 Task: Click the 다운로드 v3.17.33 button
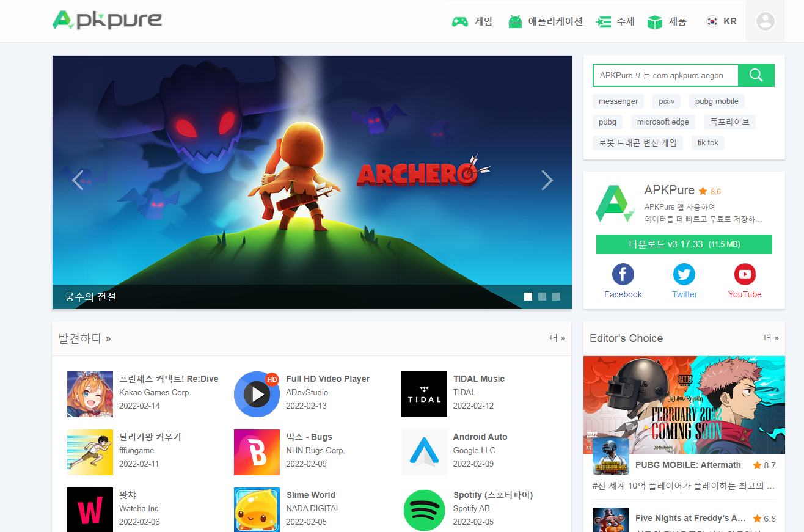tap(684, 244)
